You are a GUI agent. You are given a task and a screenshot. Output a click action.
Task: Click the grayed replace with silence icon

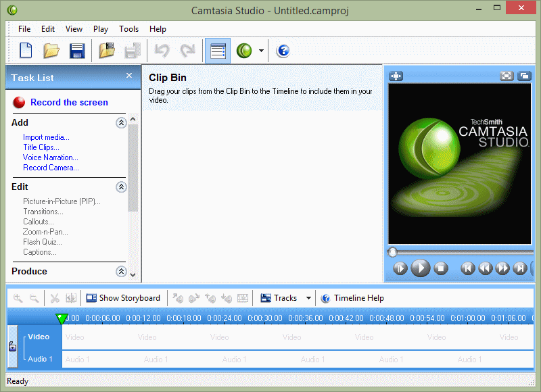tap(243, 298)
